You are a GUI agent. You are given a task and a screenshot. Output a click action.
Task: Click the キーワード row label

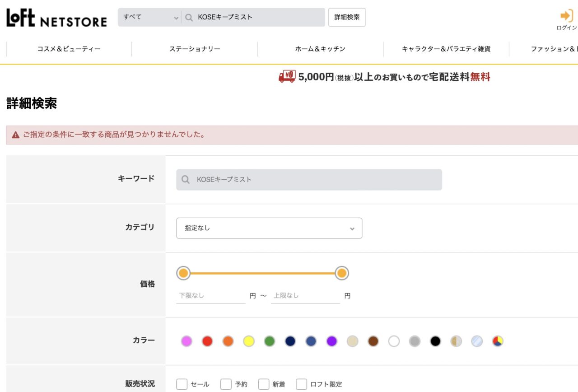click(136, 178)
